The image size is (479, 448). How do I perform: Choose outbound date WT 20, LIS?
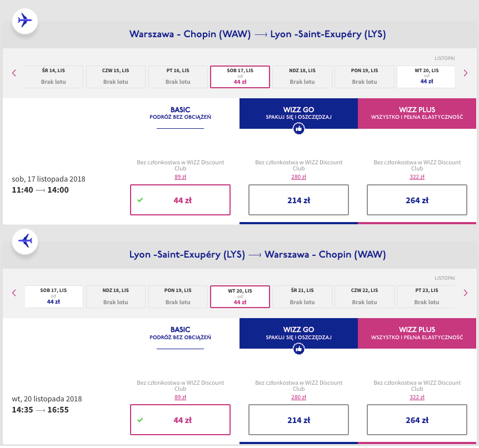click(426, 77)
